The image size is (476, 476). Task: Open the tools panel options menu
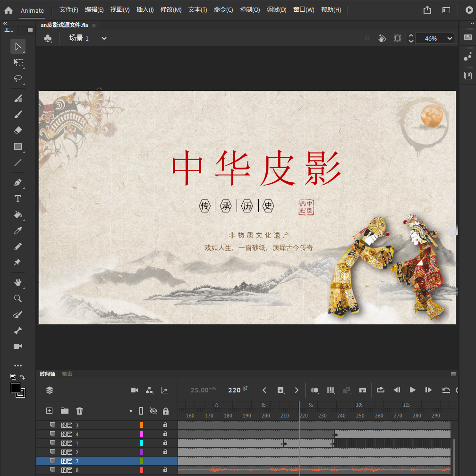[30, 30]
